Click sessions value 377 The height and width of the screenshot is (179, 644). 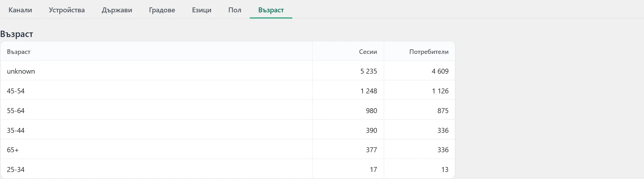(x=371, y=150)
